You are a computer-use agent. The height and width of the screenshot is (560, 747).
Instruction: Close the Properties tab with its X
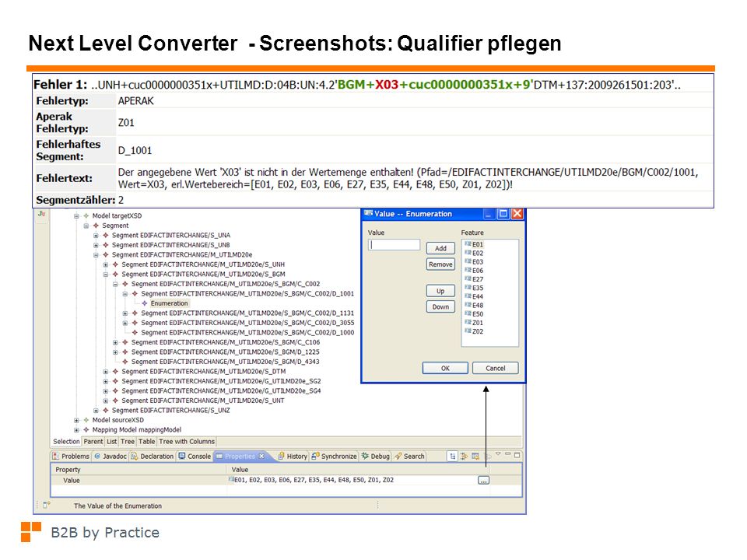coord(261,457)
